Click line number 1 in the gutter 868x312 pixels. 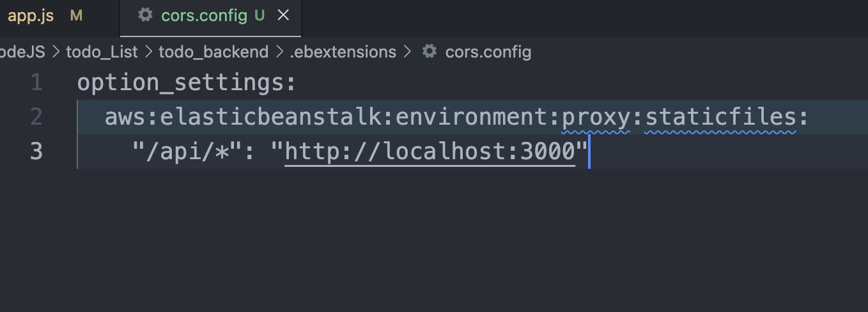point(36,83)
